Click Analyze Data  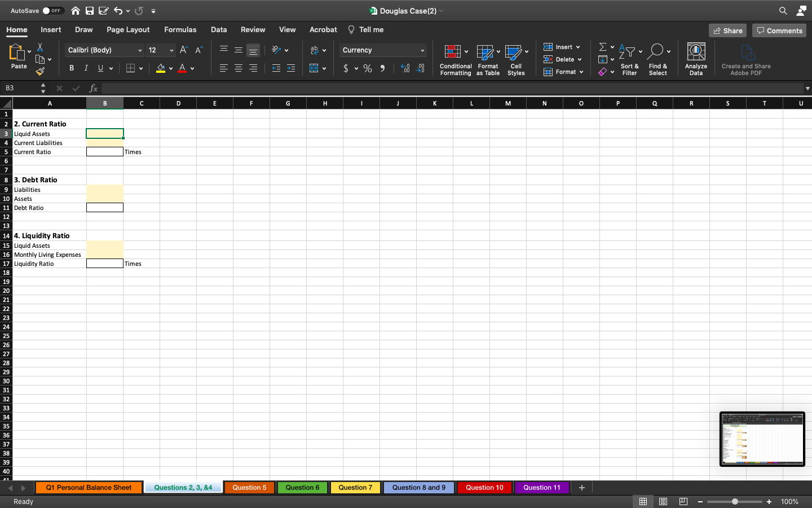tap(696, 60)
